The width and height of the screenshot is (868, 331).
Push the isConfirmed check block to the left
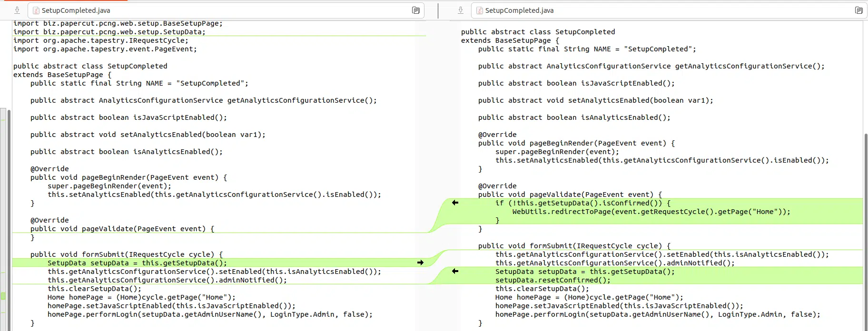pyautogui.click(x=455, y=203)
